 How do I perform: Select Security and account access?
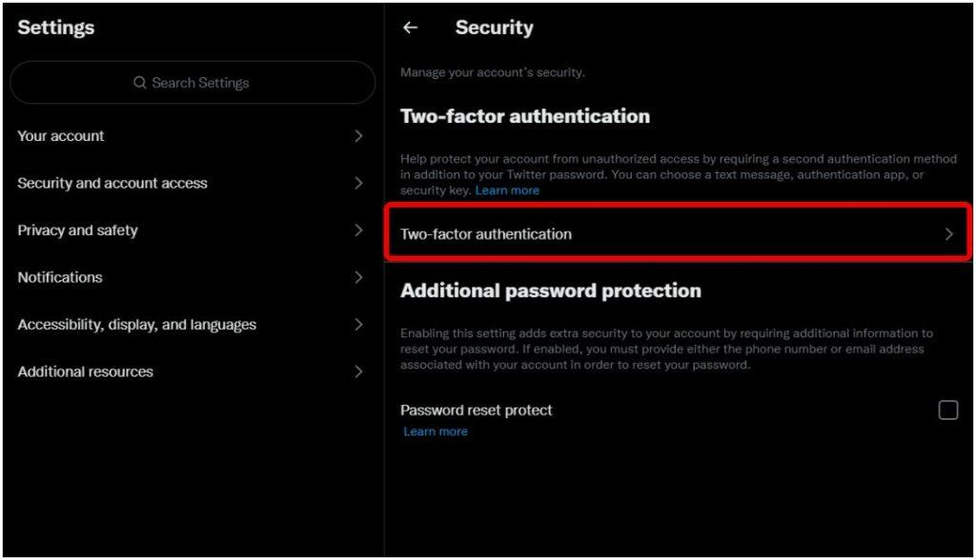pyautogui.click(x=191, y=183)
